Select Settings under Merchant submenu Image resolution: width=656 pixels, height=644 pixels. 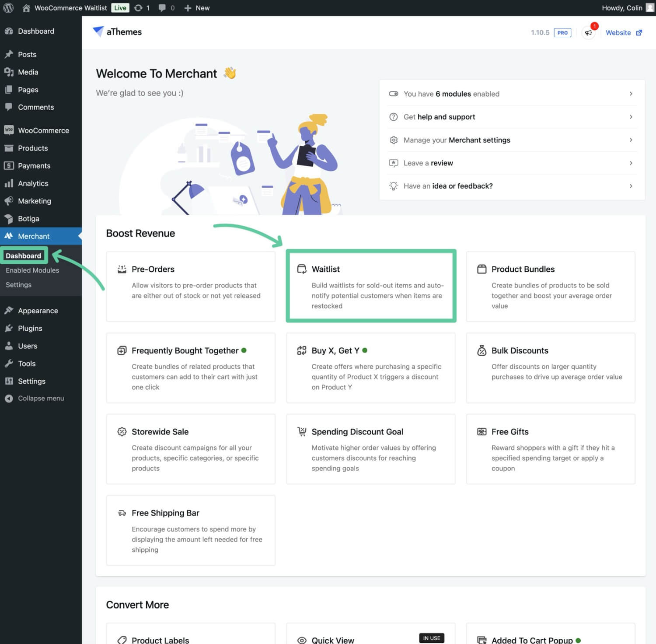[19, 285]
